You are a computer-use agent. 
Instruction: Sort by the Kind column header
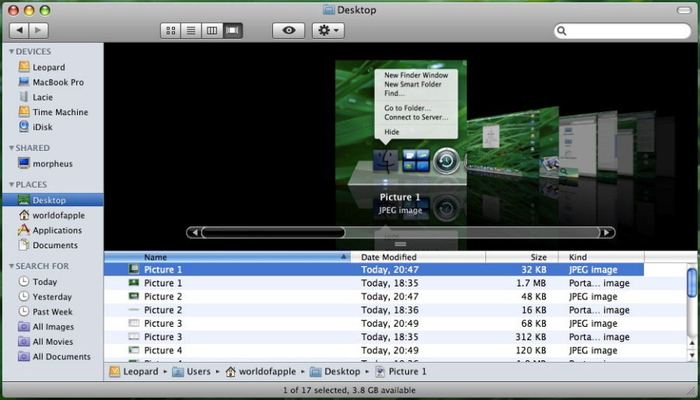click(602, 257)
